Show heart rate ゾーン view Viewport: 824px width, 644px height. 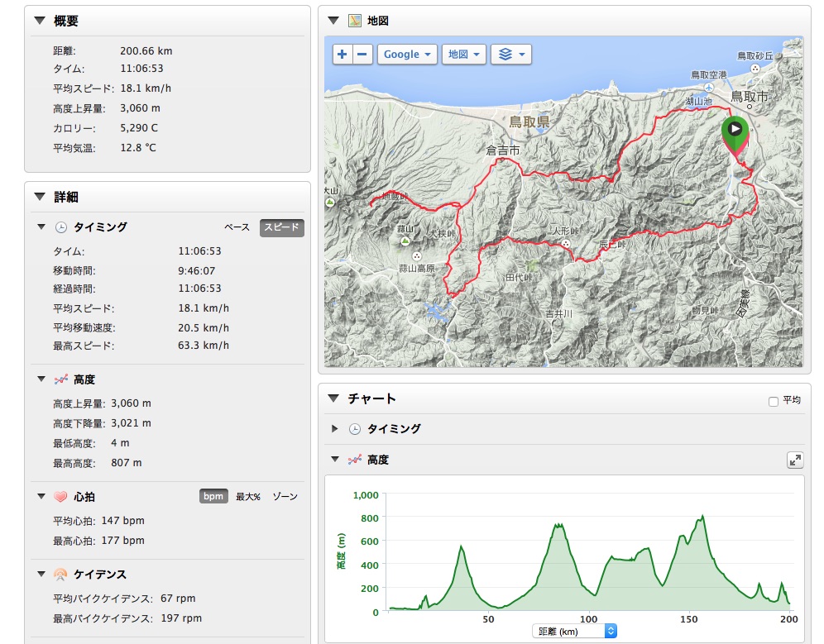(284, 497)
